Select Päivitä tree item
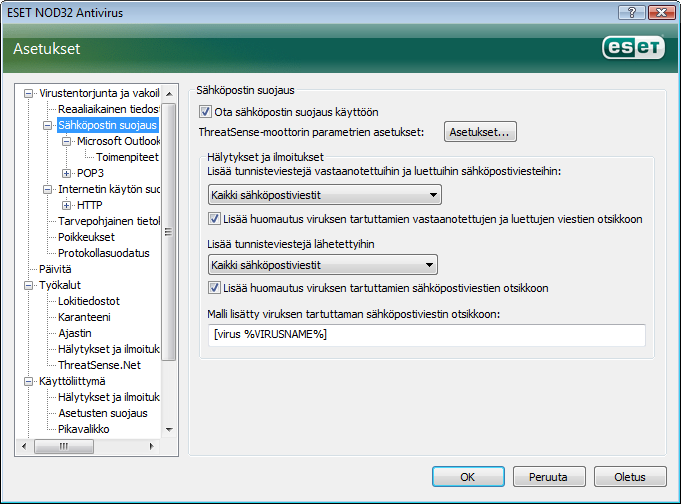This screenshot has height=504, width=681. [x=55, y=269]
